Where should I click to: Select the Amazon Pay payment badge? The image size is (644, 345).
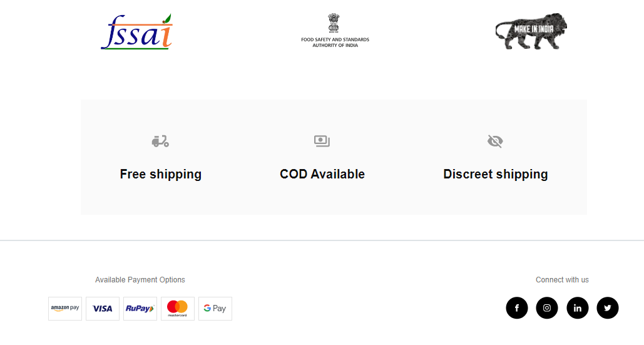65,309
